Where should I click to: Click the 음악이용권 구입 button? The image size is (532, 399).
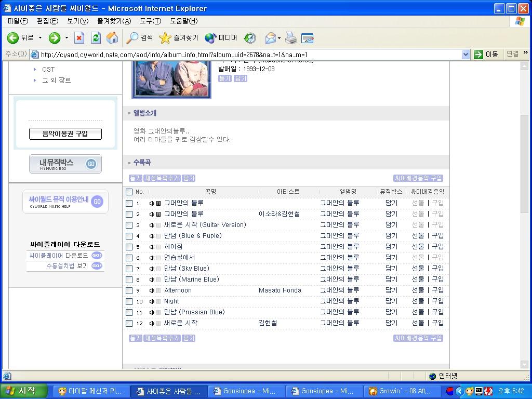[65, 134]
